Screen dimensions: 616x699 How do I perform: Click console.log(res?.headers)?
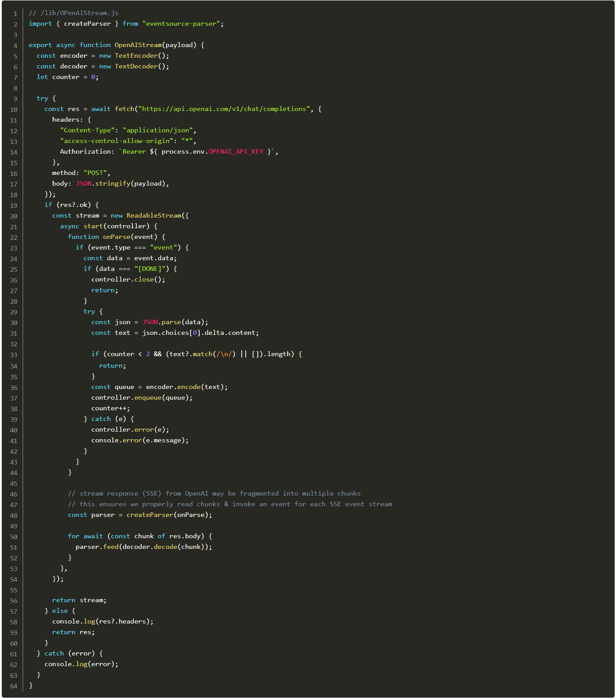(x=101, y=621)
